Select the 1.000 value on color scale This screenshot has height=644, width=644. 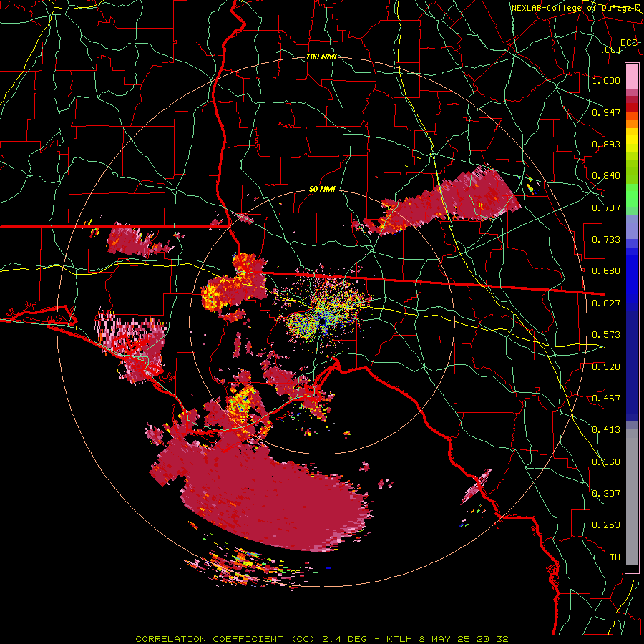point(606,80)
